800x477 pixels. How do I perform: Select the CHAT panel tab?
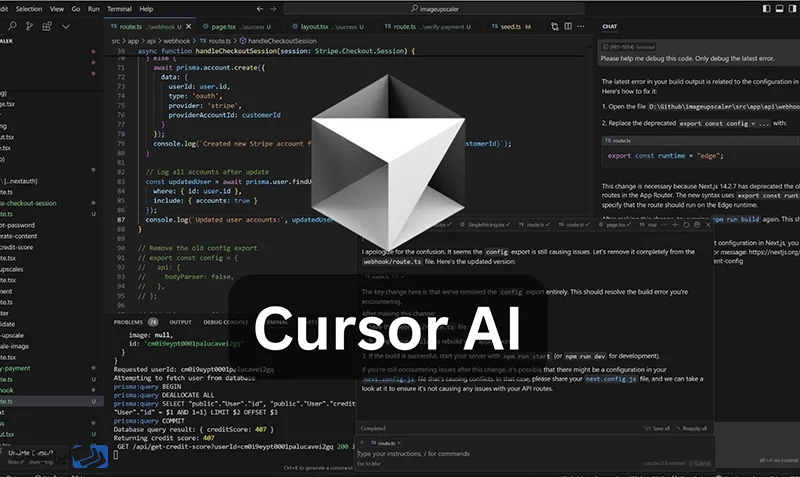pyautogui.click(x=610, y=27)
